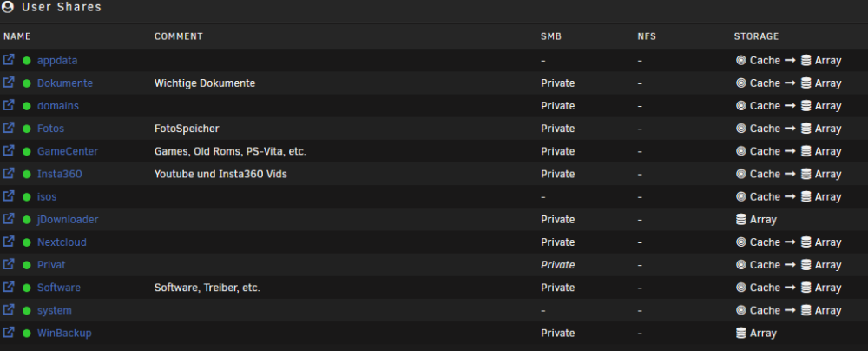Screen dimensions: 868x351
Task: Click the browse icon beside Nextcloud
Action: coord(9,242)
